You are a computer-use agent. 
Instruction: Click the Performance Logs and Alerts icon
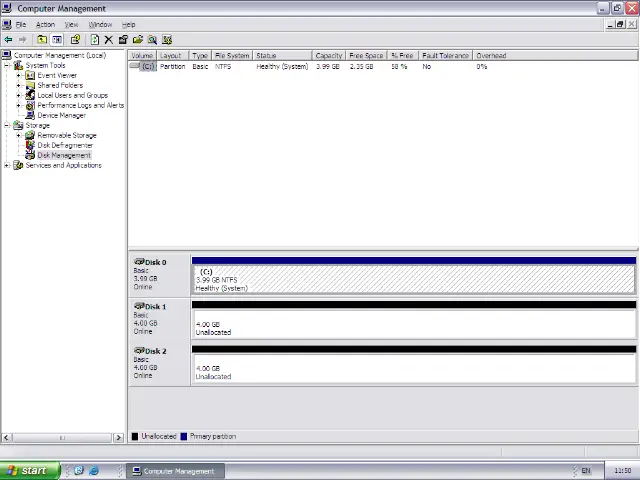(30, 105)
